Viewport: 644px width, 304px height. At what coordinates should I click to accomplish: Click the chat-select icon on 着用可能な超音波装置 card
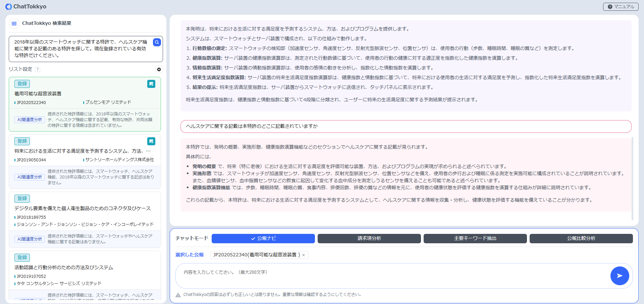pyautogui.click(x=151, y=84)
